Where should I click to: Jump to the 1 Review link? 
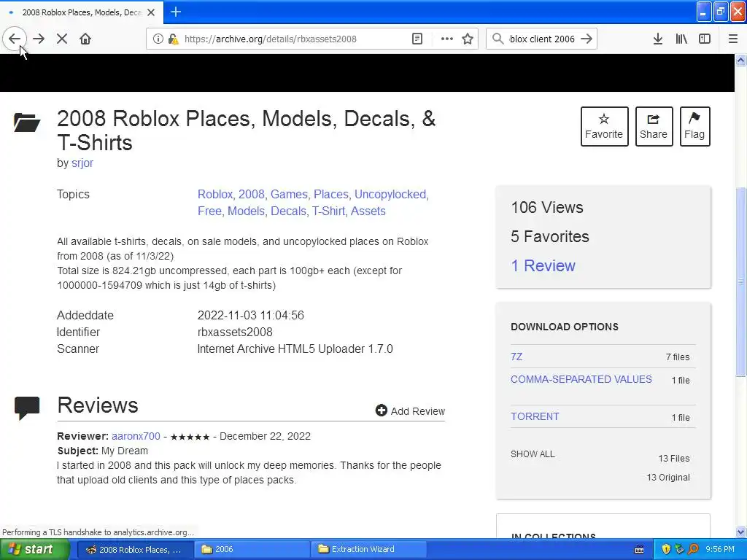(543, 265)
